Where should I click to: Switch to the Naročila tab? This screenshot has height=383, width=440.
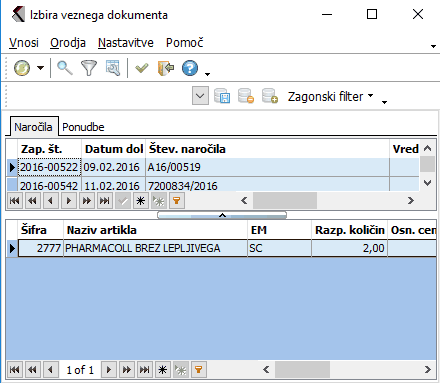(x=33, y=127)
